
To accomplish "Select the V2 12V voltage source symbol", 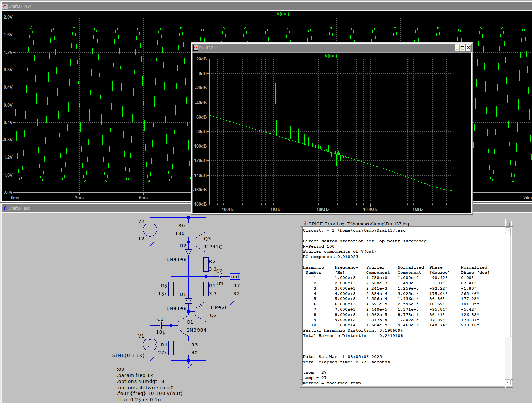I will (150, 229).
